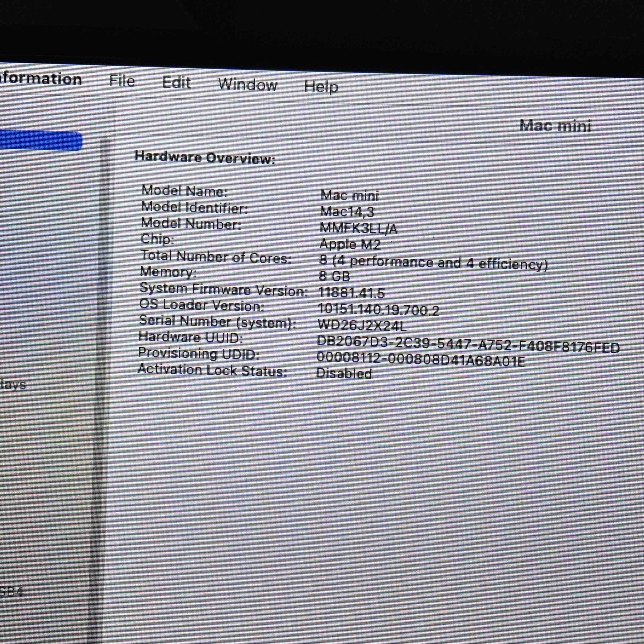Open the Help menu
Screen dimensions: 644x644
pos(321,87)
